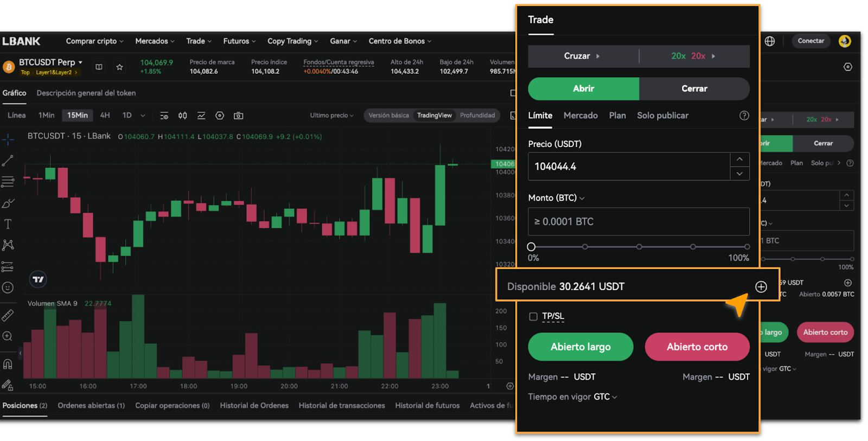Screen dimensions: 868x441
Task: Select the Mercado order tab
Action: [580, 116]
